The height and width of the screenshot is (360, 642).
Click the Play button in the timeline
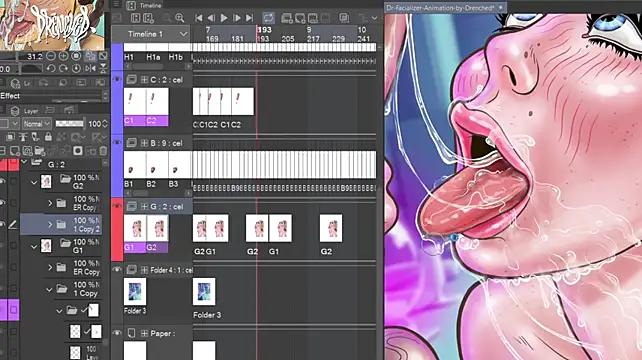tap(224, 18)
